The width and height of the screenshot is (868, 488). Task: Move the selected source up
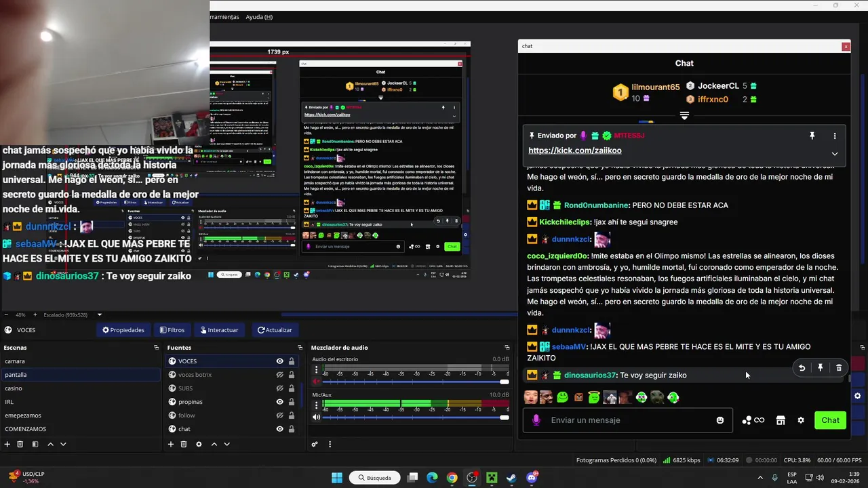(214, 444)
